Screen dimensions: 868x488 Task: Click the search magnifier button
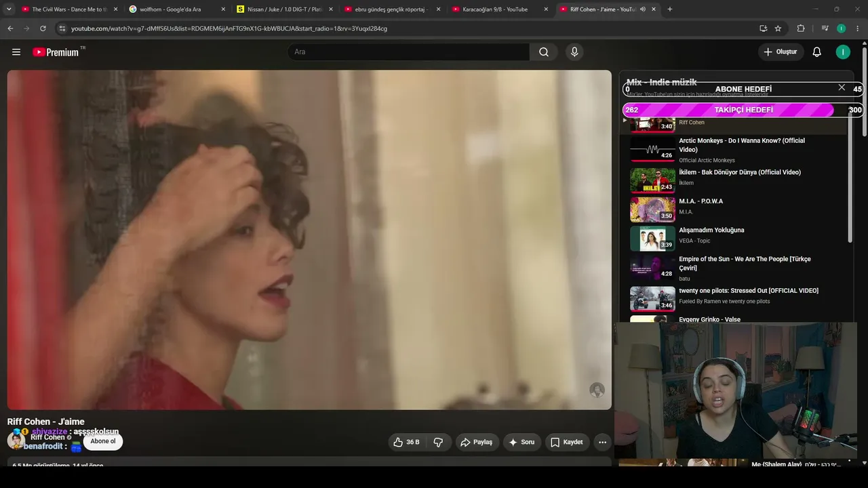544,52
